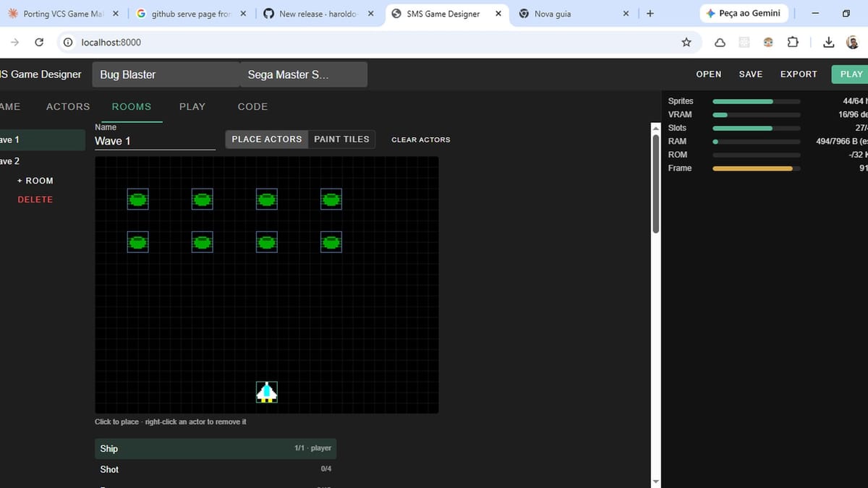Click CLEAR ACTORS
The width and height of the screenshot is (868, 488).
[421, 140]
